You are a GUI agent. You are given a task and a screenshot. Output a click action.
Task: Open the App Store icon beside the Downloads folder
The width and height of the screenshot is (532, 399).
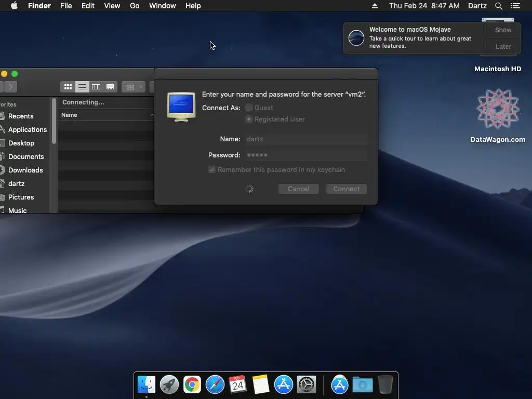[x=340, y=384]
